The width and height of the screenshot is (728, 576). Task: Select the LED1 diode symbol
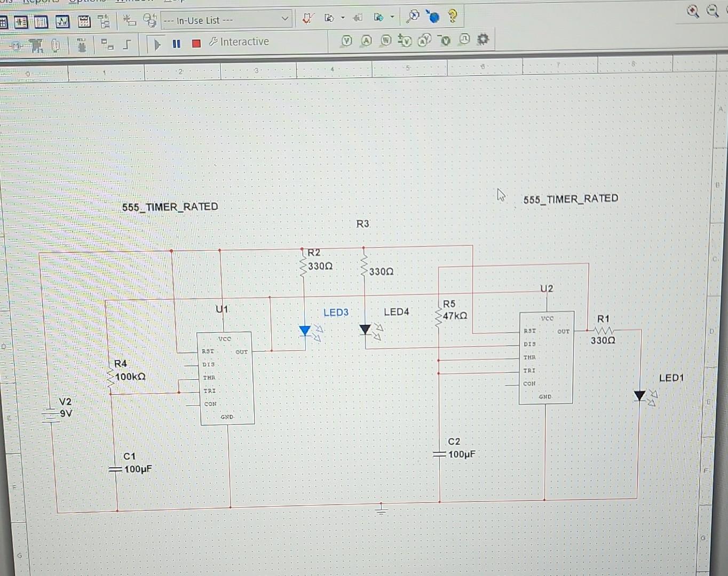tap(645, 397)
